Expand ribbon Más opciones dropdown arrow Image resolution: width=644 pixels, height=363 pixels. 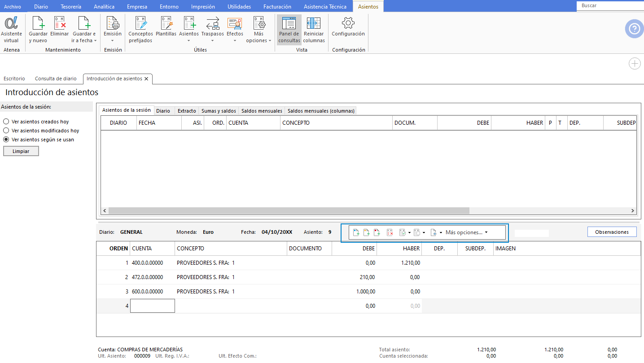coord(270,41)
